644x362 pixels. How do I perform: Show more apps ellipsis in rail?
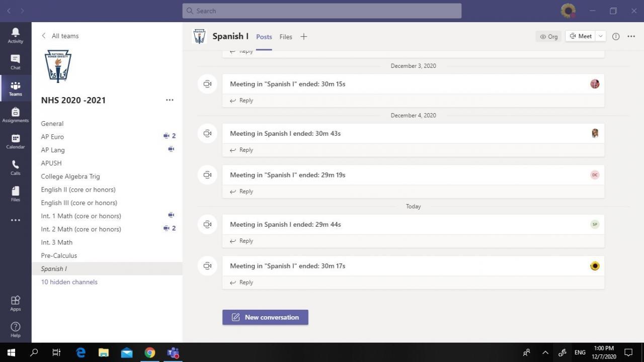(x=16, y=220)
